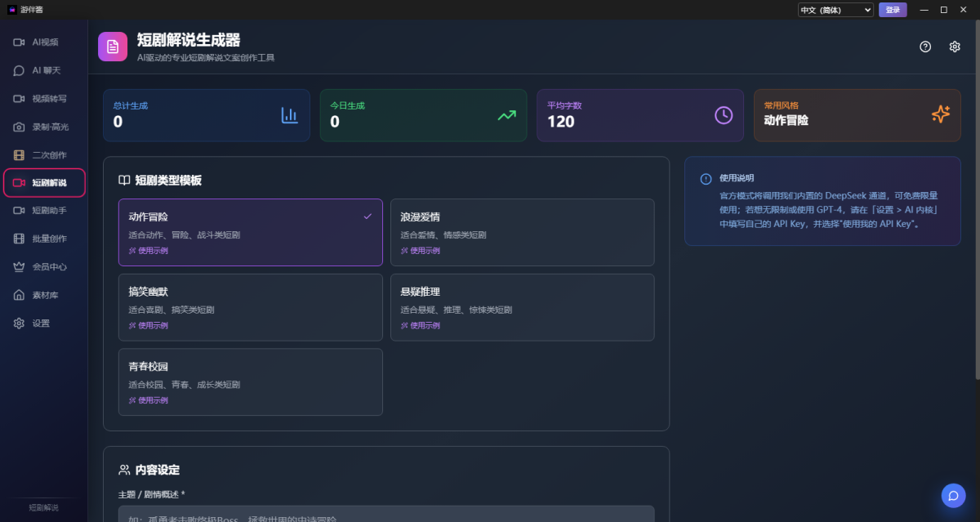Select the 浪漫爱情 template card
The height and width of the screenshot is (522, 980).
(x=522, y=232)
